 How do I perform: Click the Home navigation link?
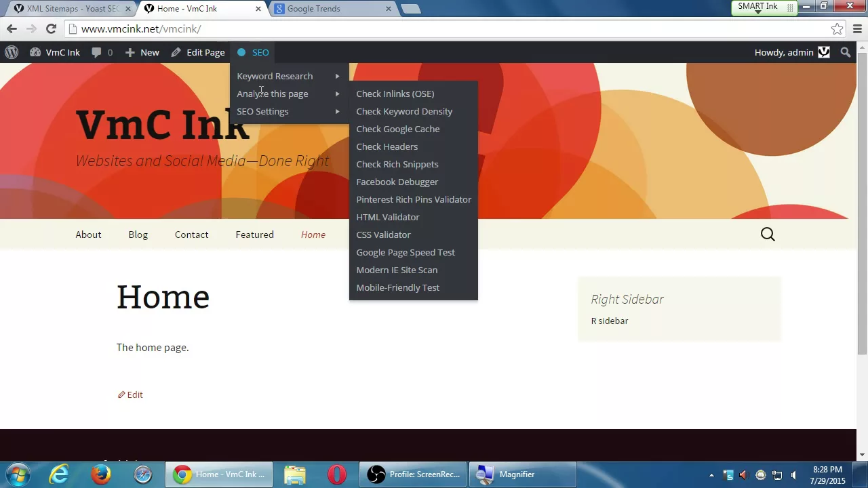click(x=313, y=235)
